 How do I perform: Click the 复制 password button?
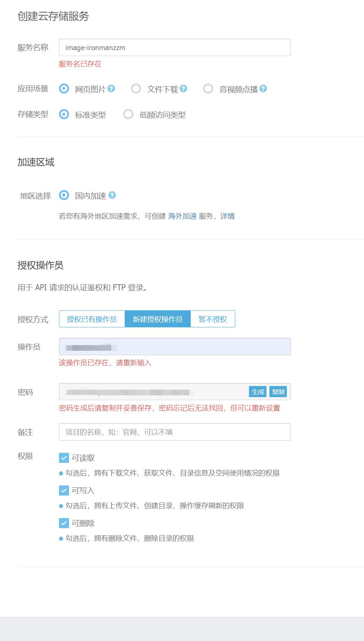pyautogui.click(x=278, y=392)
